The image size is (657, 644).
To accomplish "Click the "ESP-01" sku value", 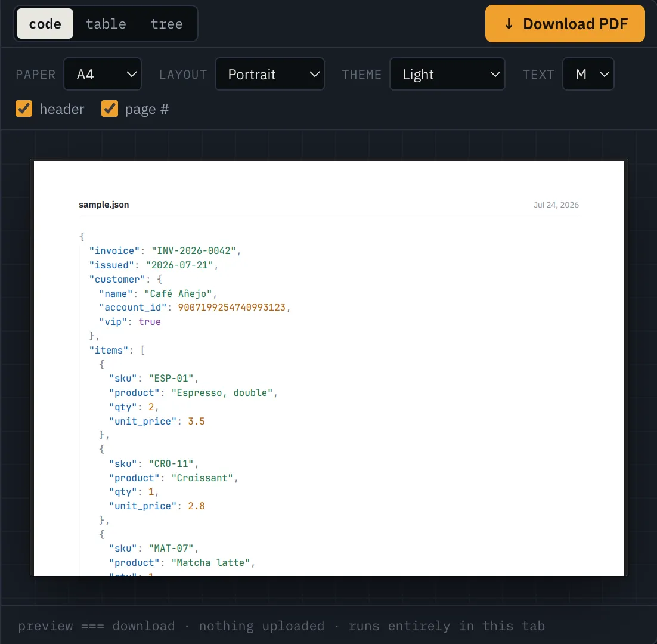I will (x=171, y=379).
